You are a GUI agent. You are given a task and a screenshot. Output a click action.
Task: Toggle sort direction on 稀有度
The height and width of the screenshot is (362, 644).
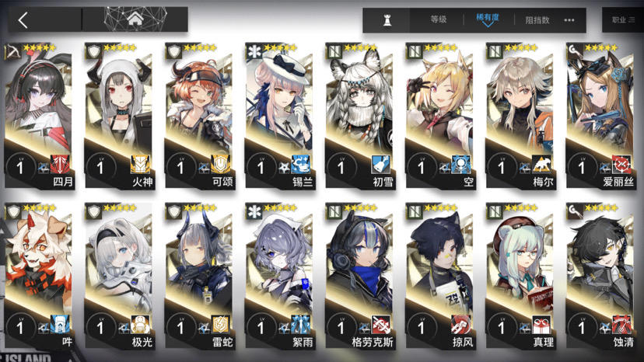[488, 19]
